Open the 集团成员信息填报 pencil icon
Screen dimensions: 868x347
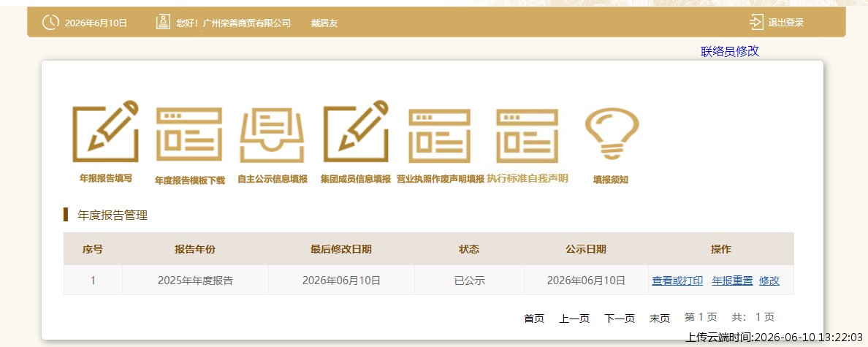(x=356, y=131)
